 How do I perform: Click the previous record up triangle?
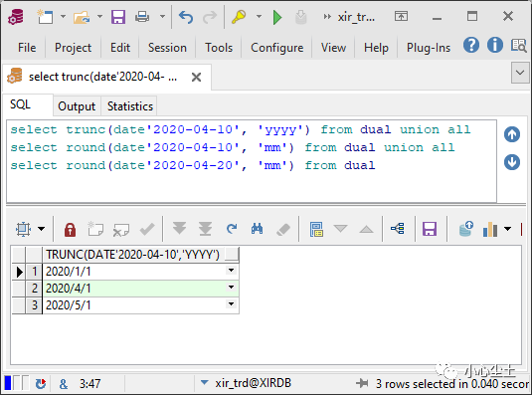click(366, 230)
